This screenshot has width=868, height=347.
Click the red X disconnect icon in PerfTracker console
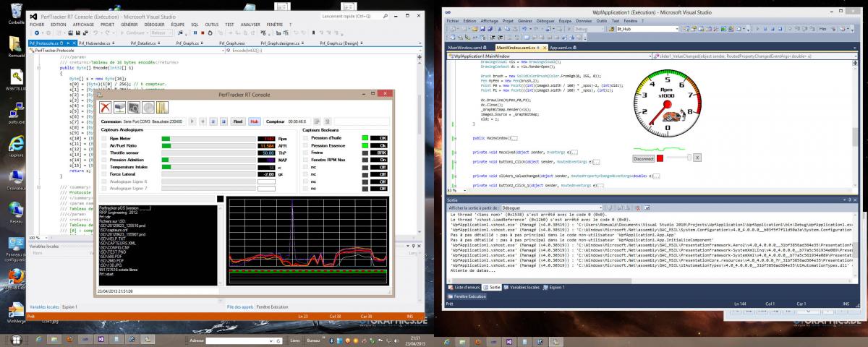(106, 107)
